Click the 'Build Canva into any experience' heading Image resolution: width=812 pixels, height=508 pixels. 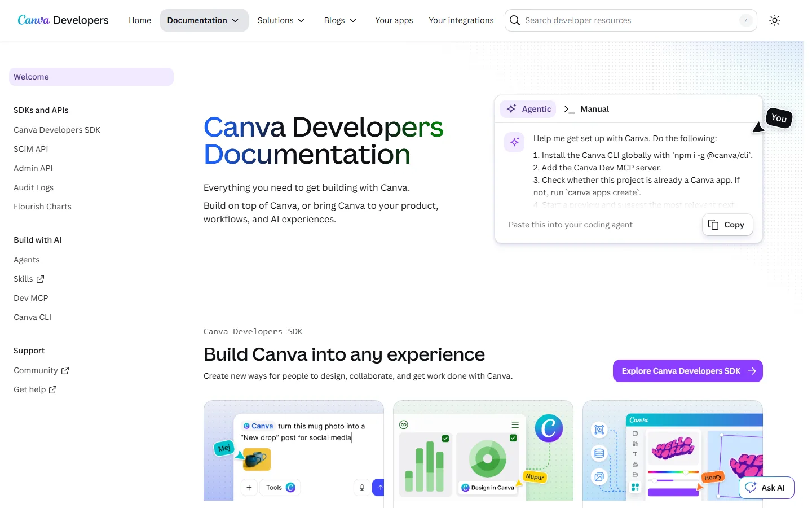click(x=344, y=354)
